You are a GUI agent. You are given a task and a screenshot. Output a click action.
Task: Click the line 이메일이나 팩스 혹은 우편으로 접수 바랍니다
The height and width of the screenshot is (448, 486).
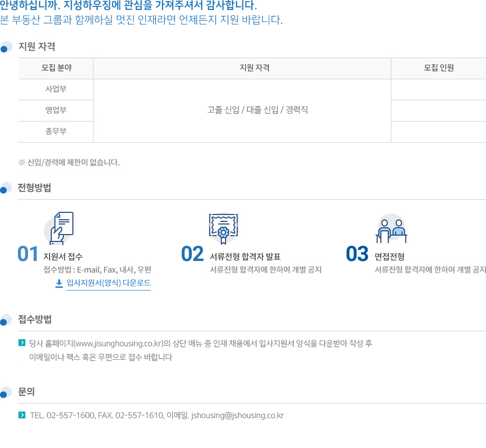click(x=101, y=357)
